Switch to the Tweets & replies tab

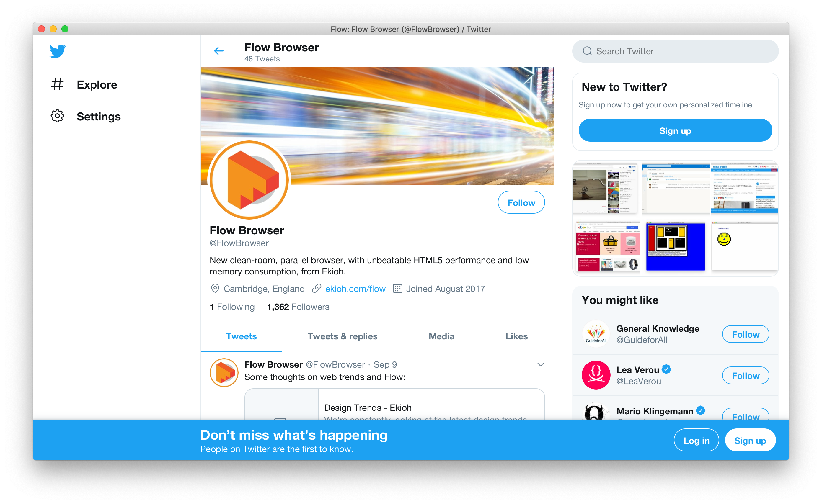coord(342,336)
